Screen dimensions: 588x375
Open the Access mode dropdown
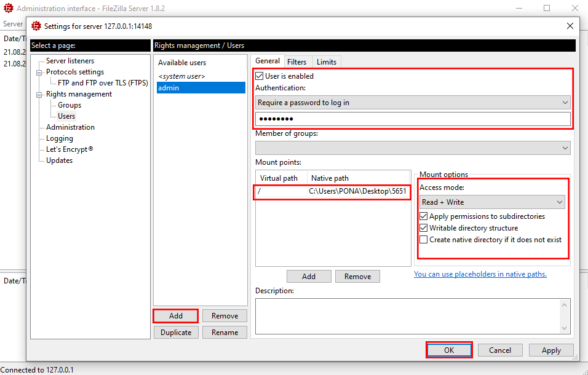pyautogui.click(x=492, y=202)
